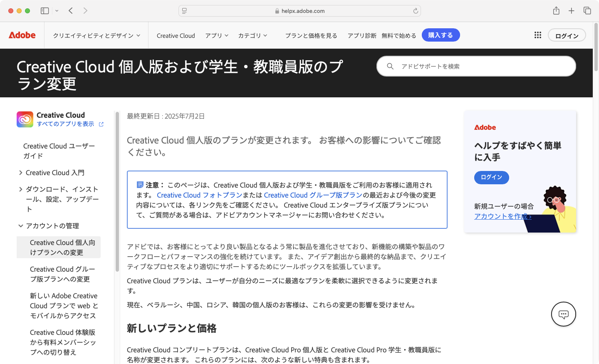
Task: Open the Creative Cloud フォトプラン link
Action: (200, 195)
